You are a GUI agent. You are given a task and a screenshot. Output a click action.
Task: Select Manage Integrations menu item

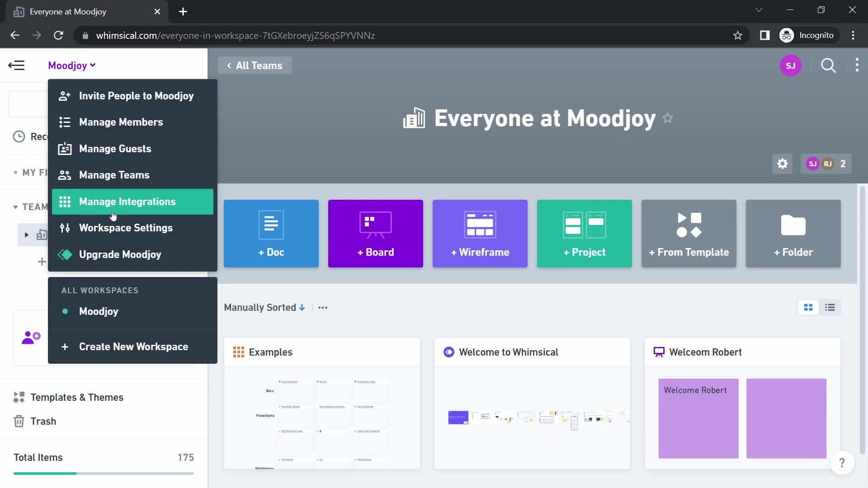tap(132, 202)
